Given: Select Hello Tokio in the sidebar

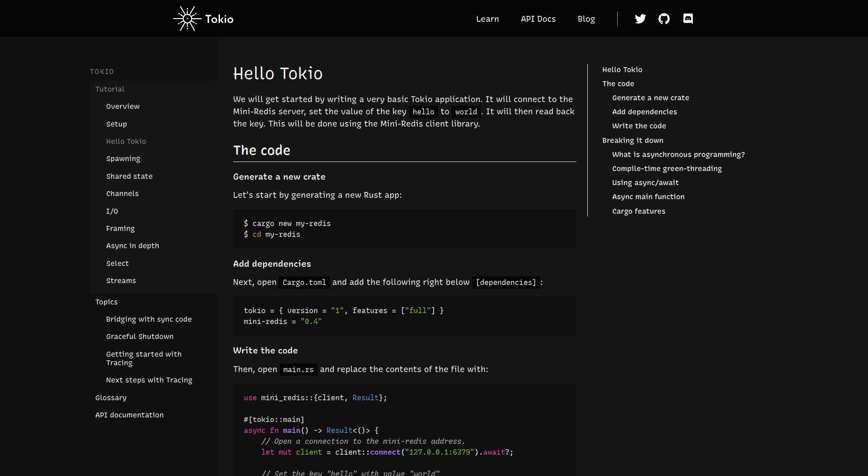Looking at the screenshot, I should (x=126, y=141).
